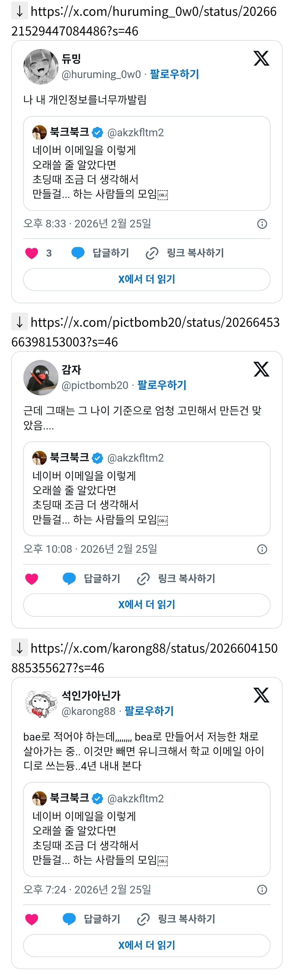Click the X logo on 석인가아닌가's tweet

click(261, 695)
